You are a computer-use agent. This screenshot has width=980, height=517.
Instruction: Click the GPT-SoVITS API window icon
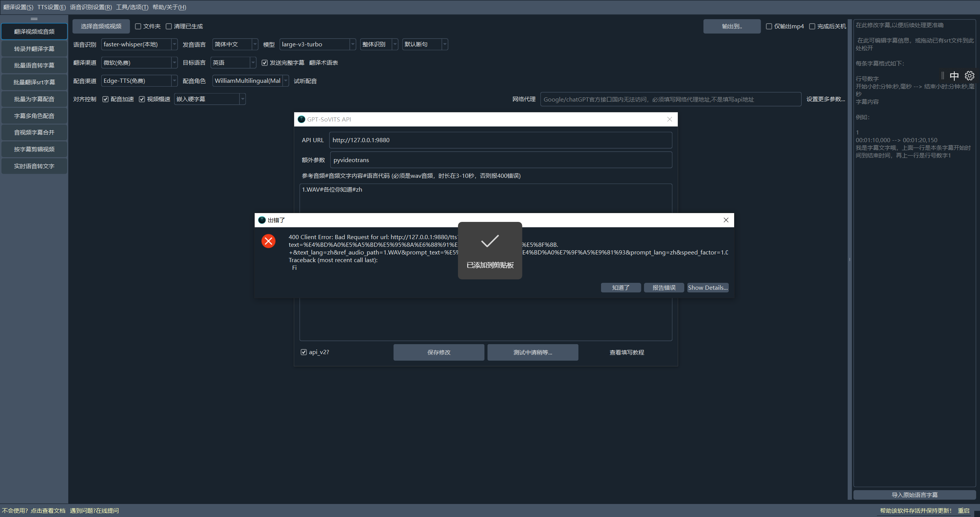[x=301, y=119]
